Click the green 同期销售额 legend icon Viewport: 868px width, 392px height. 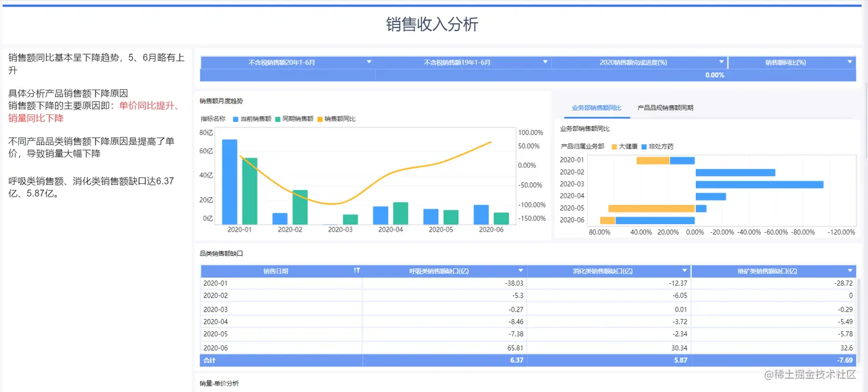[277, 118]
